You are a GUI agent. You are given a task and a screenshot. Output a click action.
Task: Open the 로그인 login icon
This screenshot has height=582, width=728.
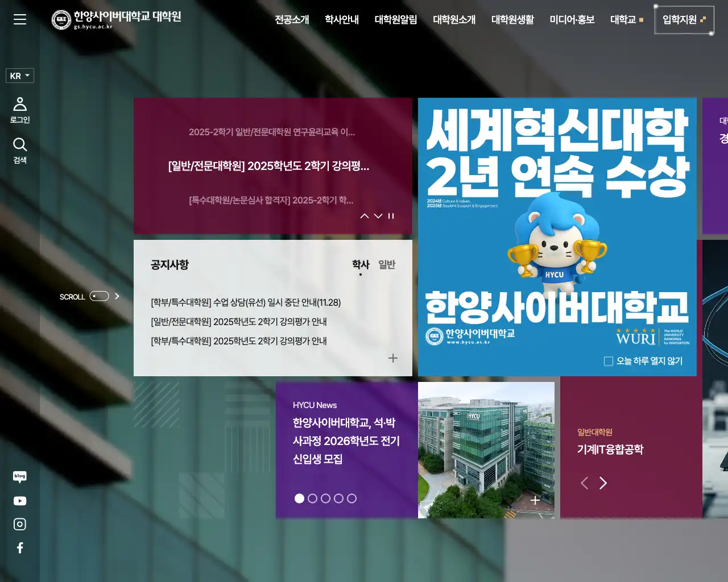20,108
